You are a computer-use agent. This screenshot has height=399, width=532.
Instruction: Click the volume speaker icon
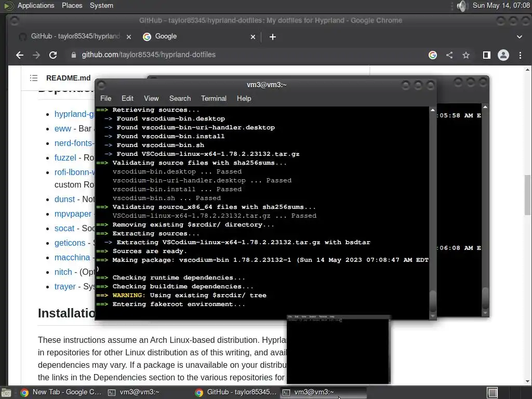click(x=461, y=6)
